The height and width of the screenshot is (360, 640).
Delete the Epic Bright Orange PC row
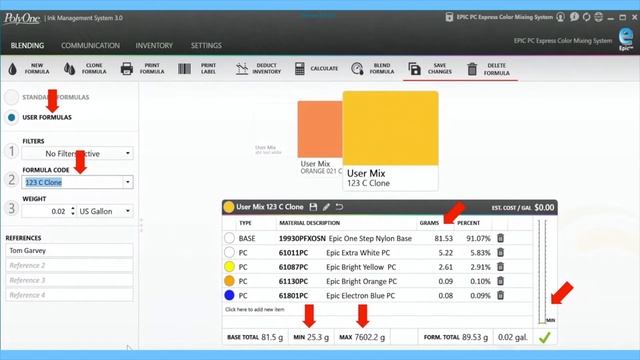coord(500,281)
